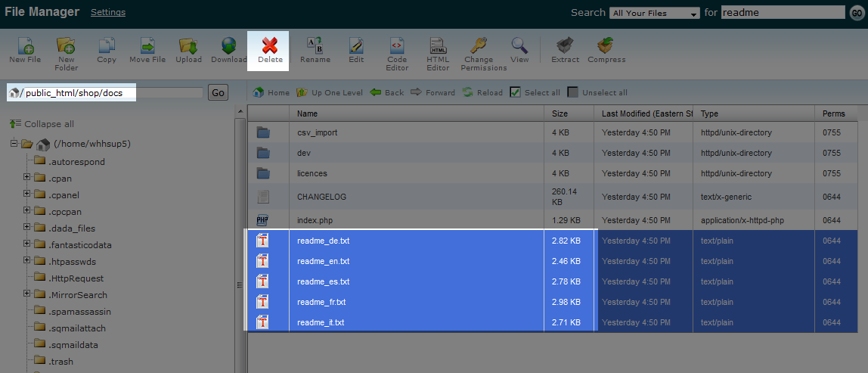Sort files by the Size column header
This screenshot has height=373, width=868.
pyautogui.click(x=560, y=113)
